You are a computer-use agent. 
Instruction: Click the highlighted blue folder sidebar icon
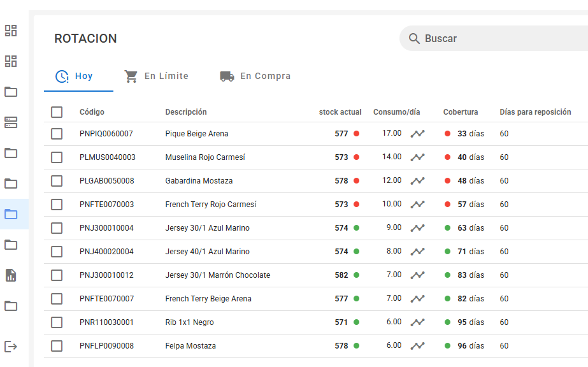(11, 214)
